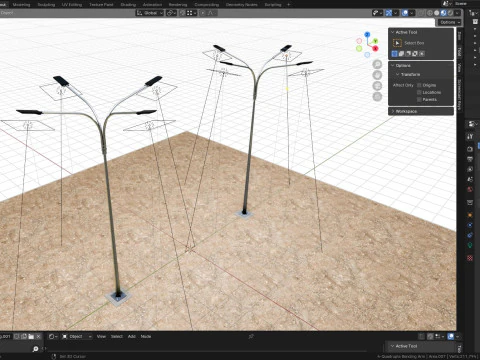Toggle the snapping magnet icon
The image size is (480, 360).
pos(182,13)
